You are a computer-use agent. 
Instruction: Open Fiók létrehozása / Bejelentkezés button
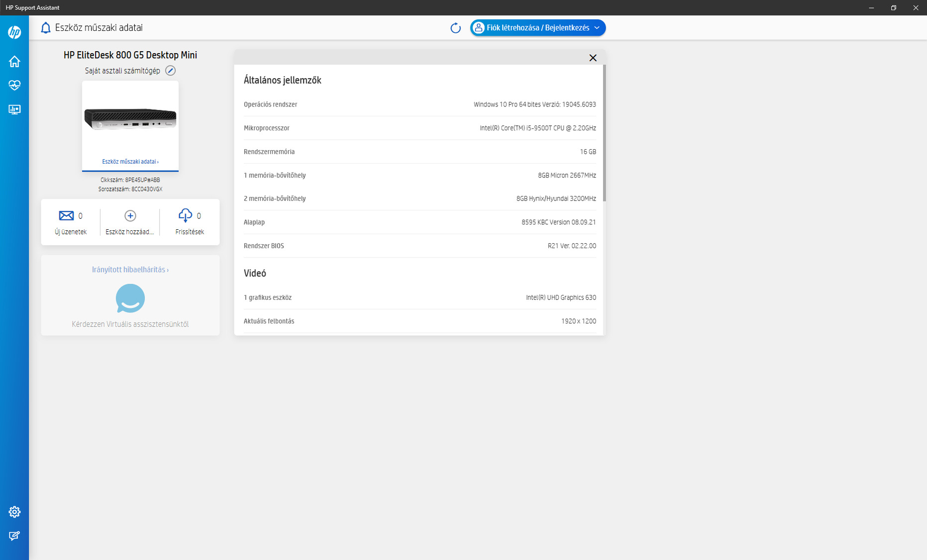point(538,28)
